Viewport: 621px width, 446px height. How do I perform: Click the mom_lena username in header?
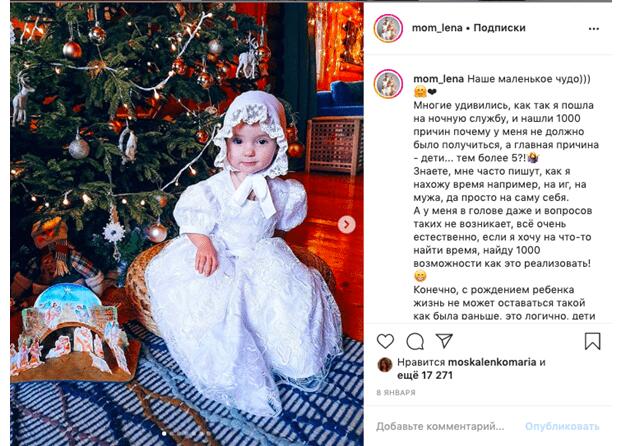pyautogui.click(x=437, y=28)
